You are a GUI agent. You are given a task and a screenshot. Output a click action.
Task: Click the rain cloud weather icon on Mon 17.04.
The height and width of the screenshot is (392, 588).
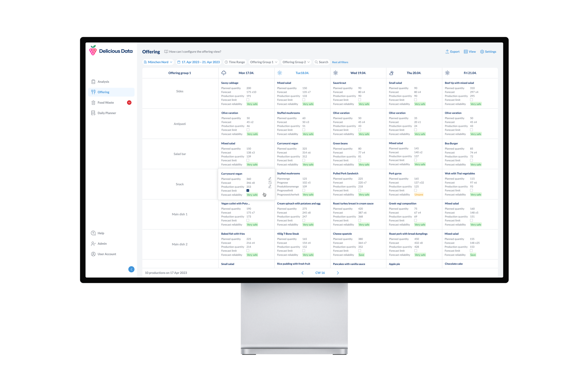pyautogui.click(x=224, y=73)
